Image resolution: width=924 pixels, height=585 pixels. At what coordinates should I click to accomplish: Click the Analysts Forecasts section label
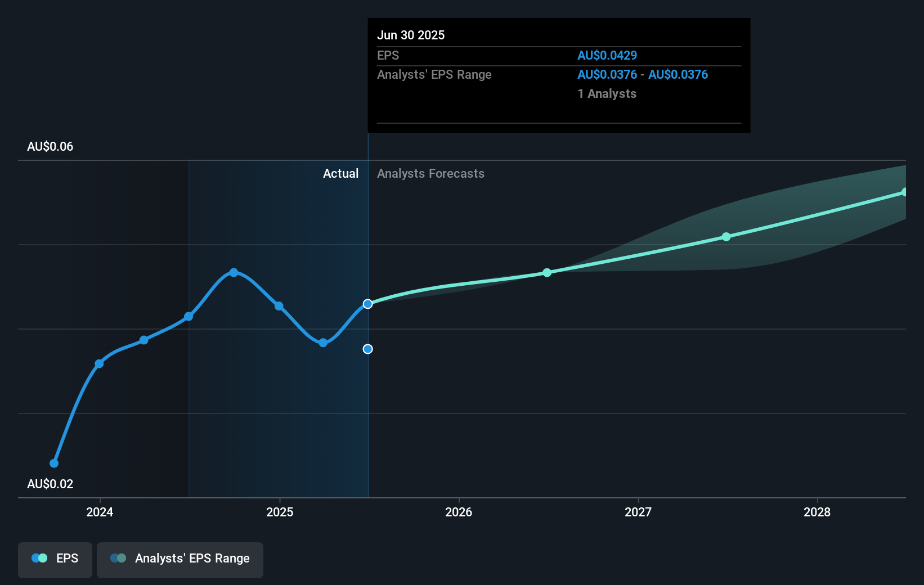pyautogui.click(x=430, y=174)
